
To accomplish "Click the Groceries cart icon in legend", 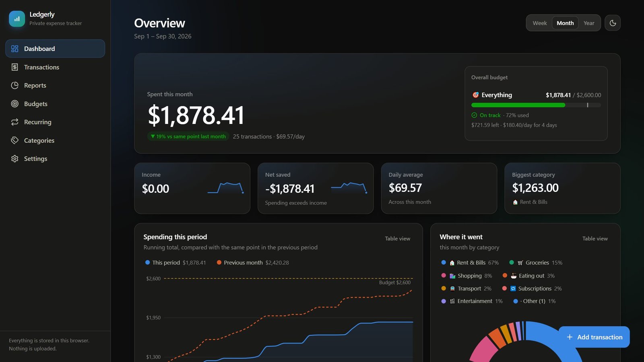I will 520,263.
